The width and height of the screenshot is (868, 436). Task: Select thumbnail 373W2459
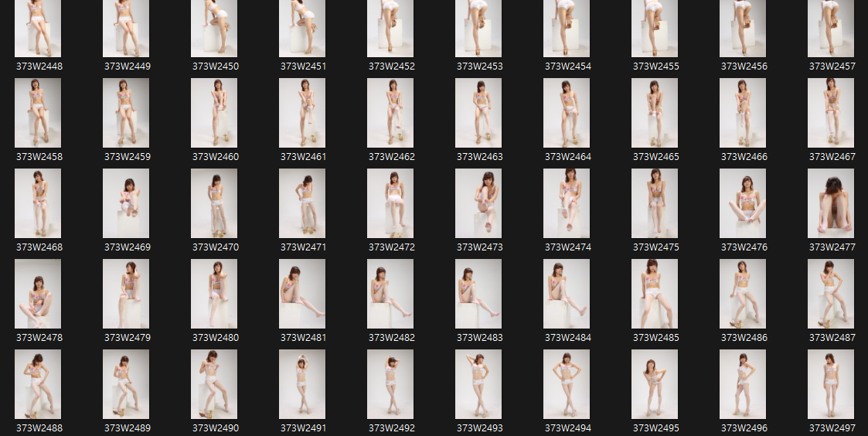(126, 113)
